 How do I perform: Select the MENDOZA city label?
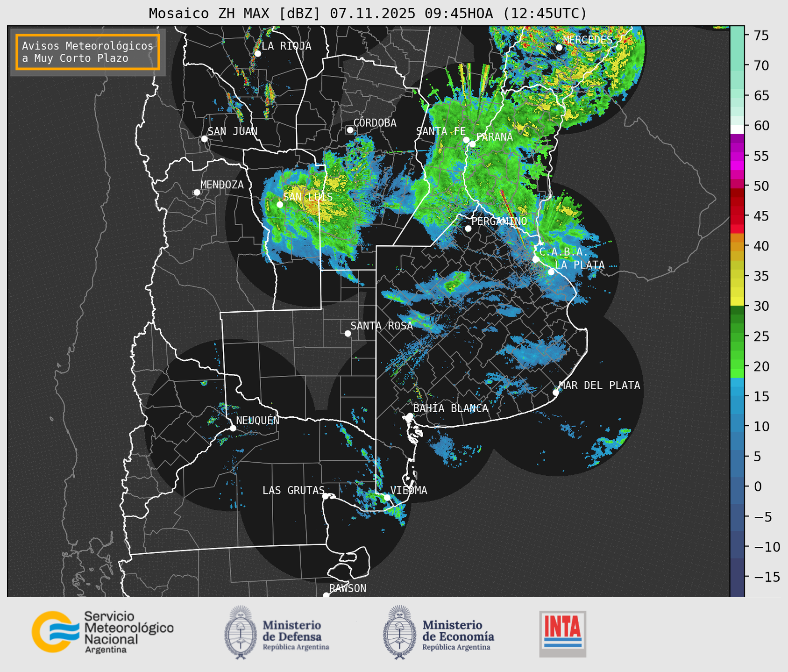[x=222, y=185]
